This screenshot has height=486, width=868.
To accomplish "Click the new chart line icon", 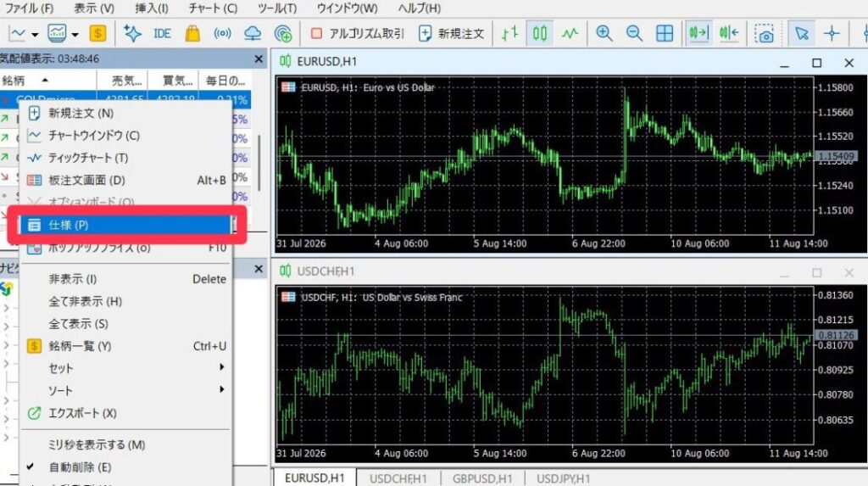I will tap(17, 34).
